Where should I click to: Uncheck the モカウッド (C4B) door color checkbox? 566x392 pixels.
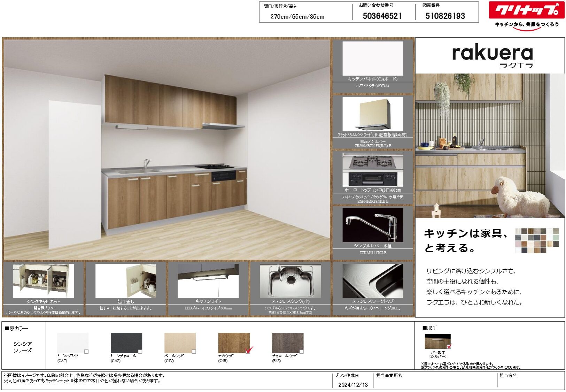(x=248, y=351)
